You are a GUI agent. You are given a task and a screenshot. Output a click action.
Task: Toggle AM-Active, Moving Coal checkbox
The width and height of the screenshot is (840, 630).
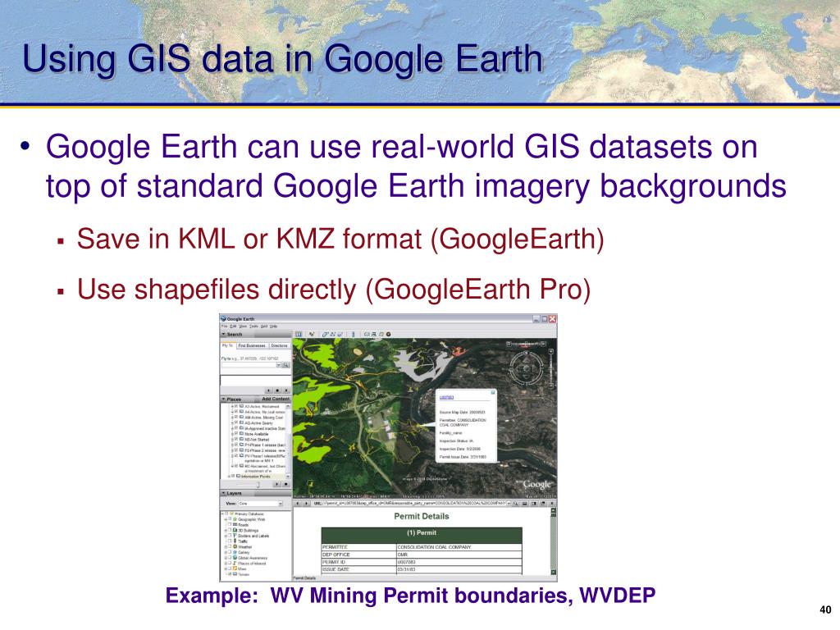click(235, 417)
